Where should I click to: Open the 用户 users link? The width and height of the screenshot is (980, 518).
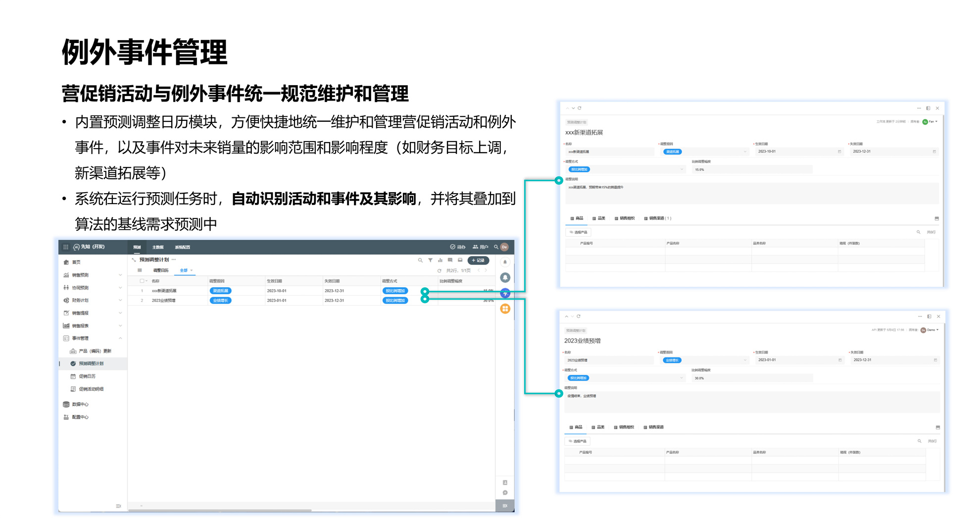coord(481,247)
